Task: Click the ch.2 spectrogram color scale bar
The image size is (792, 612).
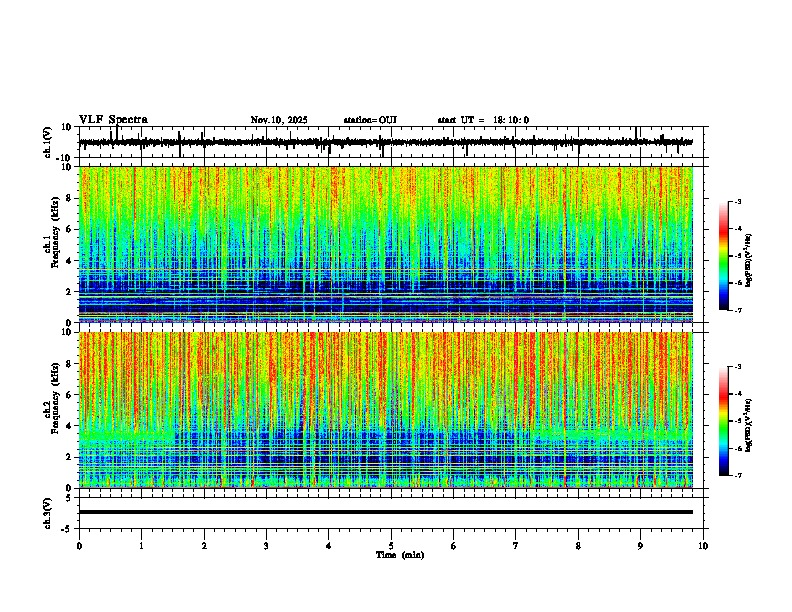Action: [723, 421]
